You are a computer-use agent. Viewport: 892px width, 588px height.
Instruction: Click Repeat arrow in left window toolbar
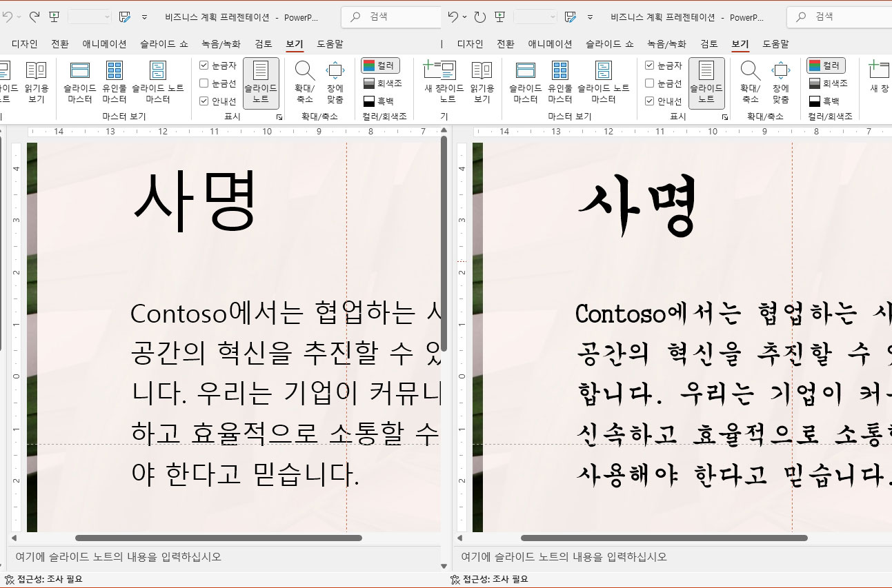pos(34,16)
